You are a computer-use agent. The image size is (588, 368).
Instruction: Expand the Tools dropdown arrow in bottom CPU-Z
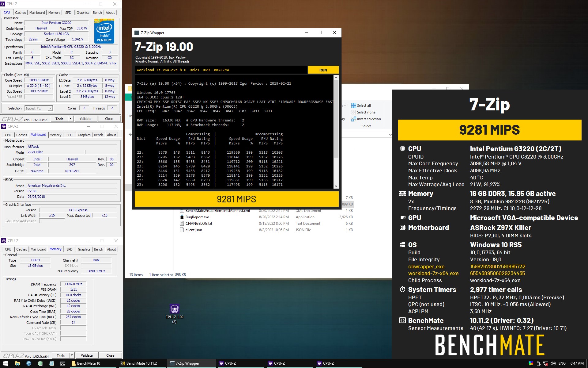[x=72, y=355]
